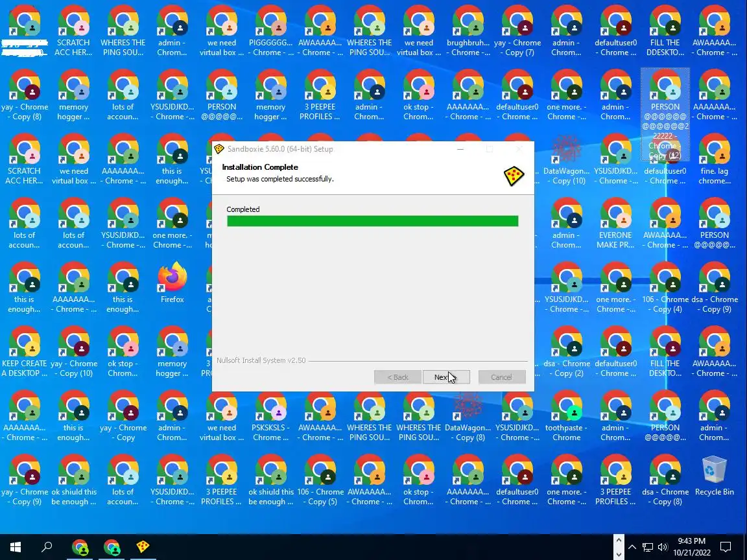Open the volume control in the tray
Image resolution: width=747 pixels, height=560 pixels.
pyautogui.click(x=663, y=547)
